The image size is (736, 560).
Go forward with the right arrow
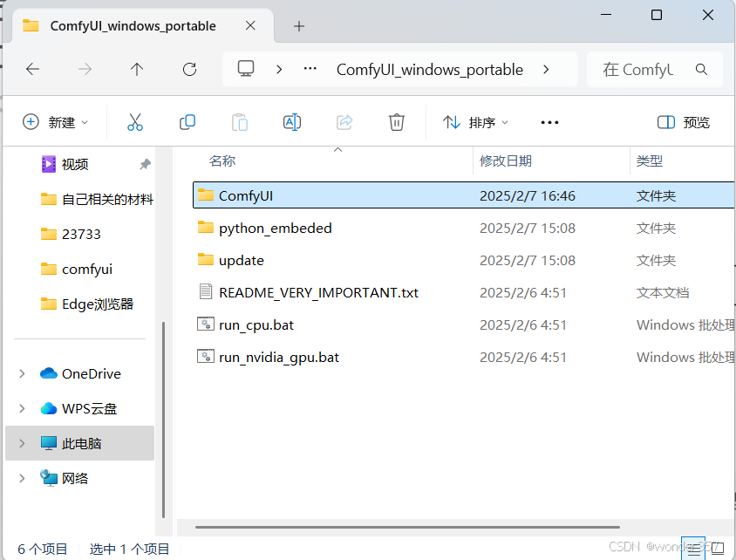pyautogui.click(x=85, y=70)
